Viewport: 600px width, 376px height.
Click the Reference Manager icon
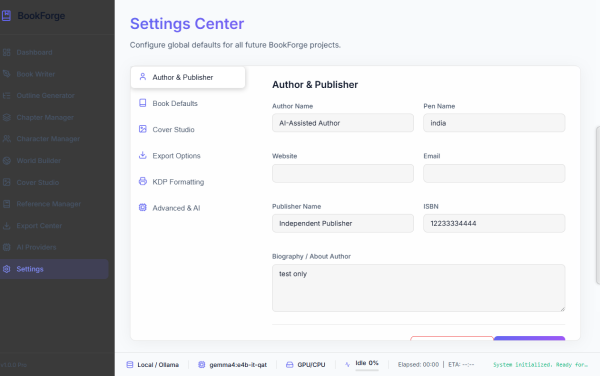pyautogui.click(x=7, y=204)
